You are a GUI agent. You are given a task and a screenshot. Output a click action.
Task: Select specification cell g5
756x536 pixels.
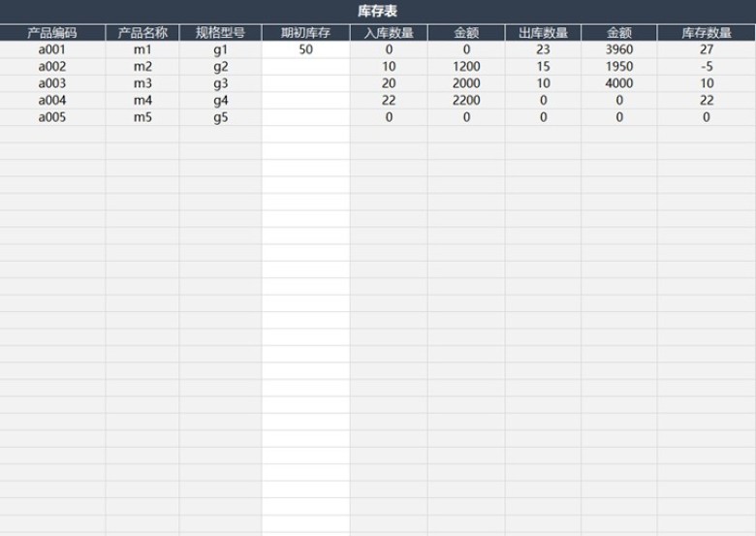220,117
